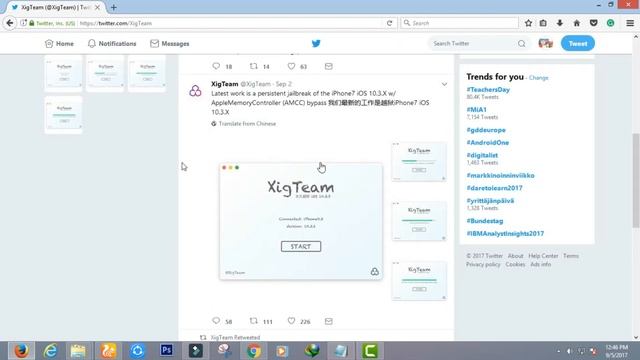Click the Firefox search box
Screen dimensions: 640x360
click(x=459, y=23)
